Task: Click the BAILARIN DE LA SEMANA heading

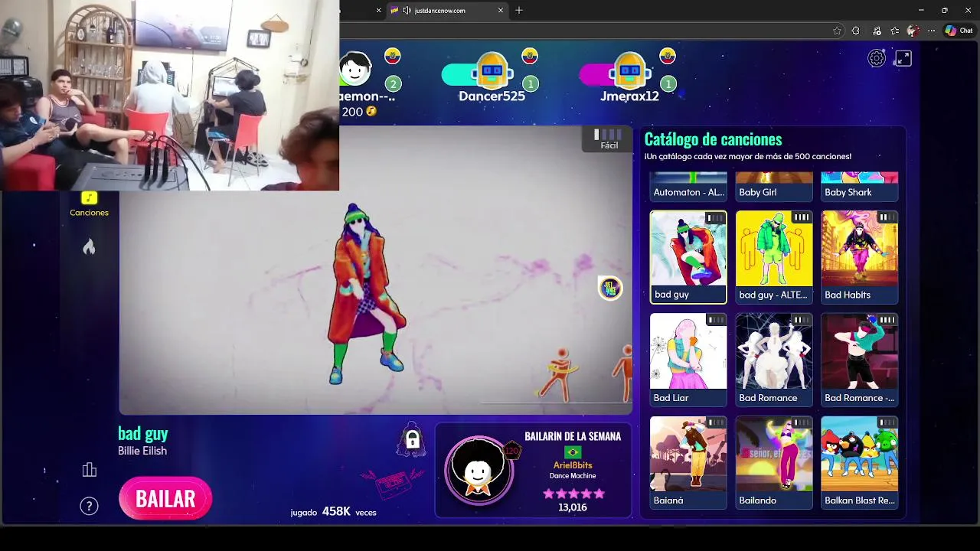Action: pyautogui.click(x=573, y=436)
